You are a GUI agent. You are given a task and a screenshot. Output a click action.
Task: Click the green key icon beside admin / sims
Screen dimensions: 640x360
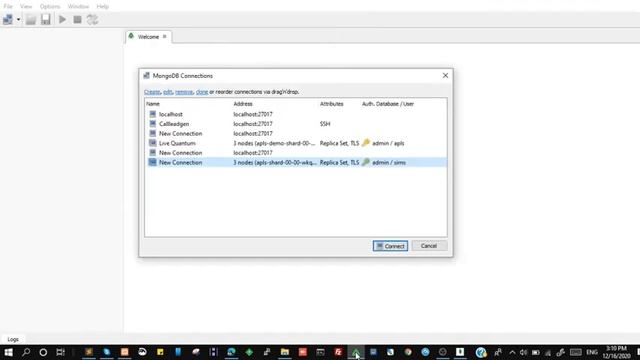(x=366, y=162)
